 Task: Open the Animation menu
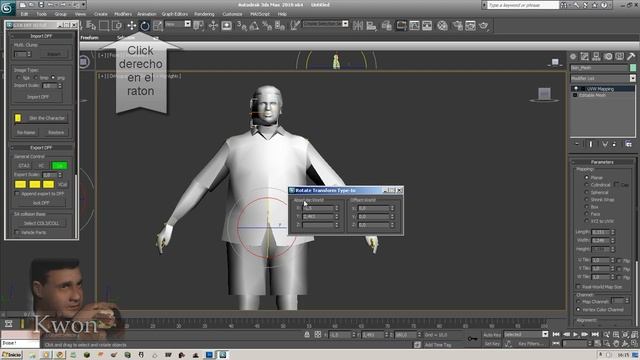click(x=147, y=14)
